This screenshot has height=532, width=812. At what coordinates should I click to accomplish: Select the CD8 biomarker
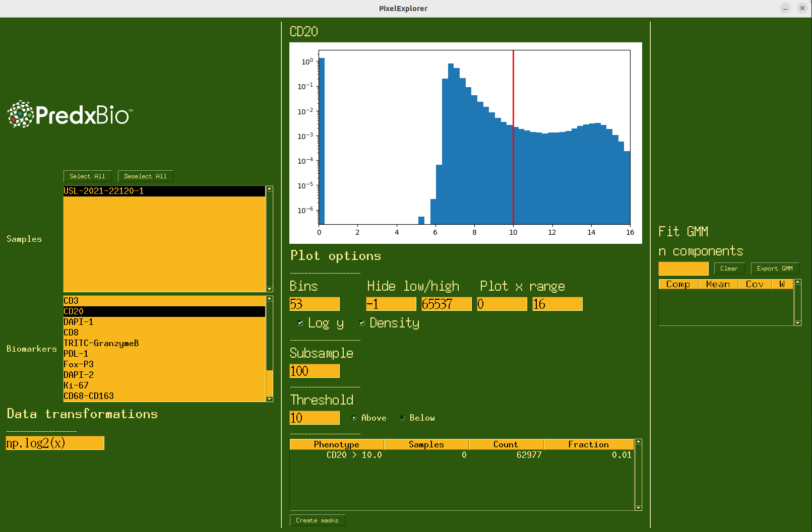pos(164,332)
